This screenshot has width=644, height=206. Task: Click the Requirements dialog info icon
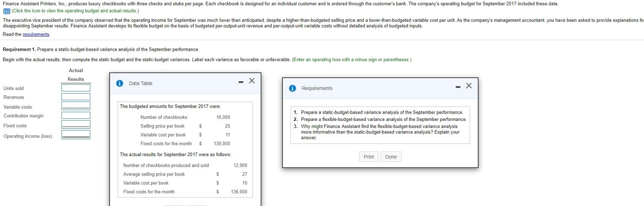(x=292, y=88)
